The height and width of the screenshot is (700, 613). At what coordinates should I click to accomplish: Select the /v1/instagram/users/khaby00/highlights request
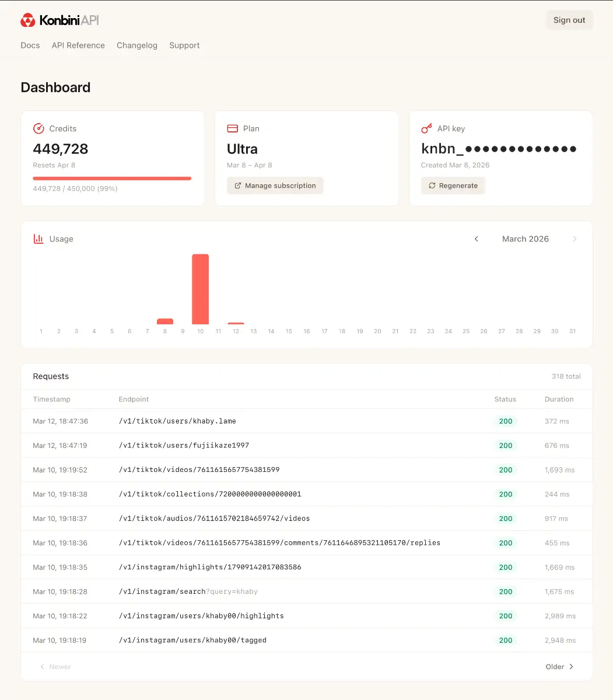point(306,616)
